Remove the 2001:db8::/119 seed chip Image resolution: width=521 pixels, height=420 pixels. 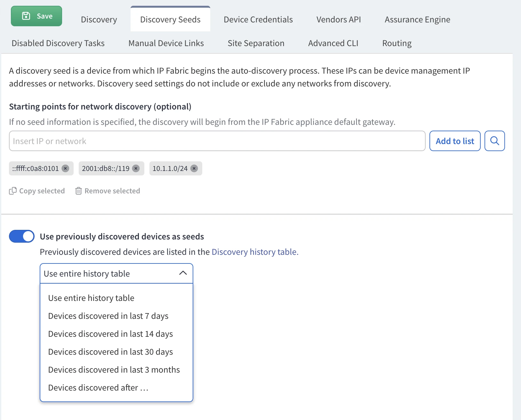click(136, 168)
